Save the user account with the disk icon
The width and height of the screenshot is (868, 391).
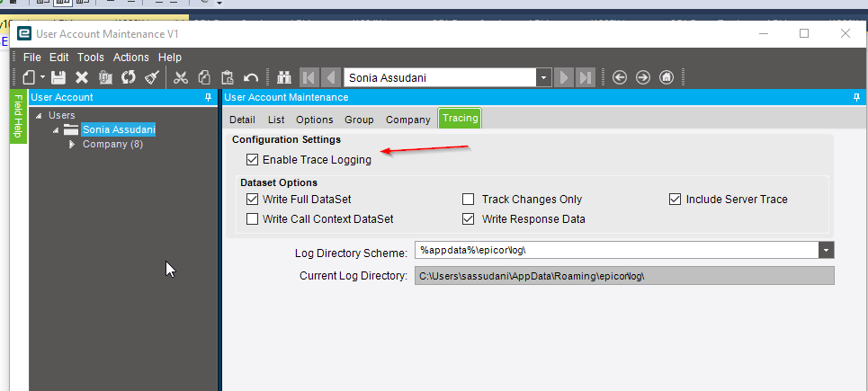58,77
